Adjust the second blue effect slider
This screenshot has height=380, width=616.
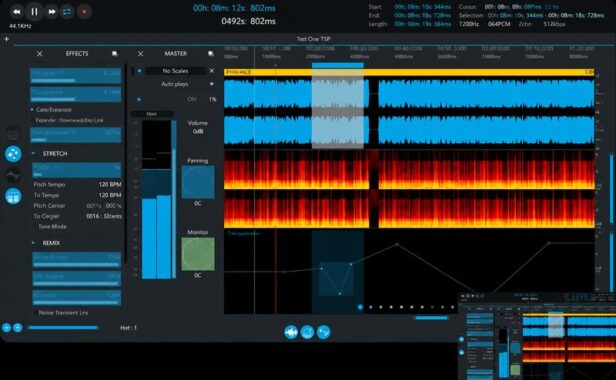click(75, 94)
